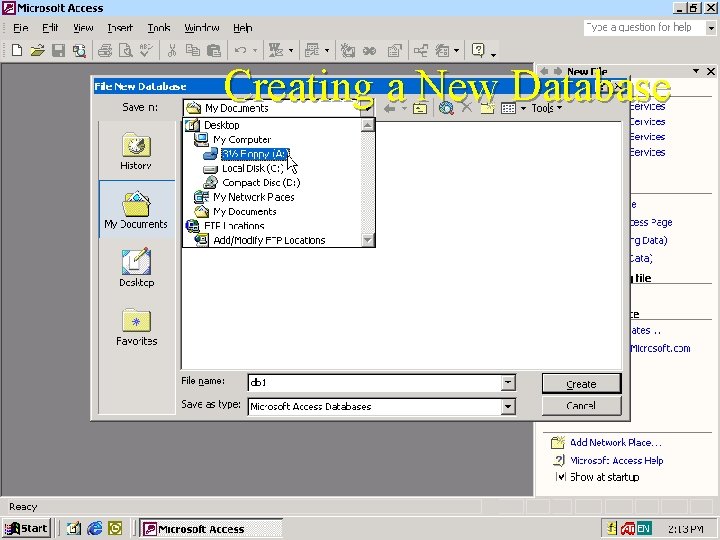Open the Save as type dropdown
The height and width of the screenshot is (540, 720).
pos(508,406)
